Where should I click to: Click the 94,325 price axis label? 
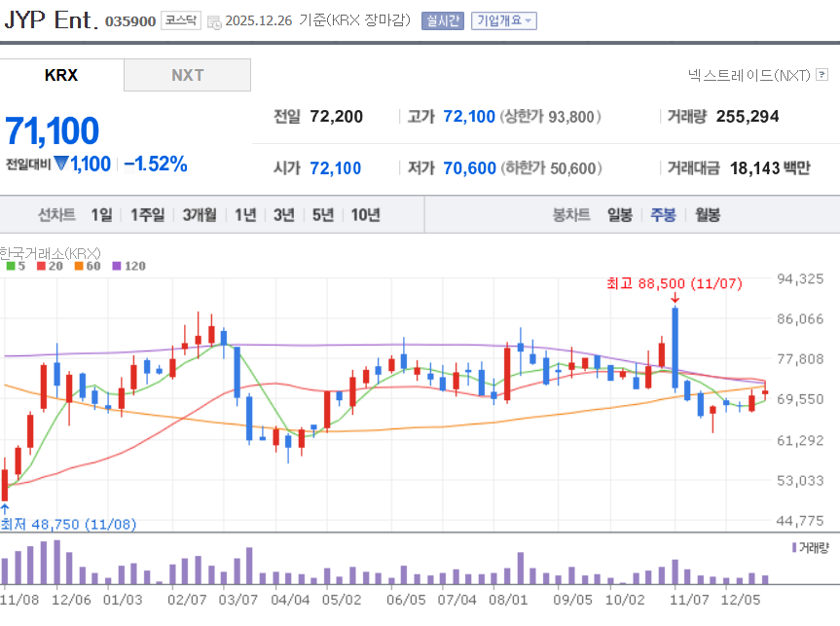pyautogui.click(x=800, y=278)
